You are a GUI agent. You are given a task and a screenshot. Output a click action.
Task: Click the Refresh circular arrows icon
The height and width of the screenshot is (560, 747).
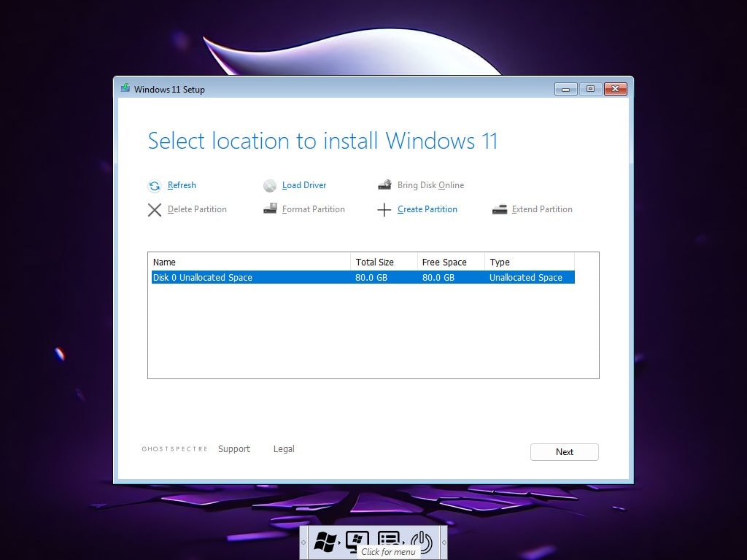coord(155,186)
